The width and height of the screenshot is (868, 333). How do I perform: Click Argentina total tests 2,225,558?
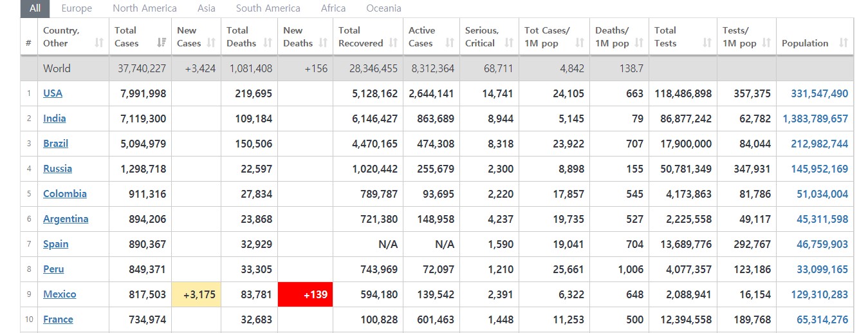click(x=689, y=219)
